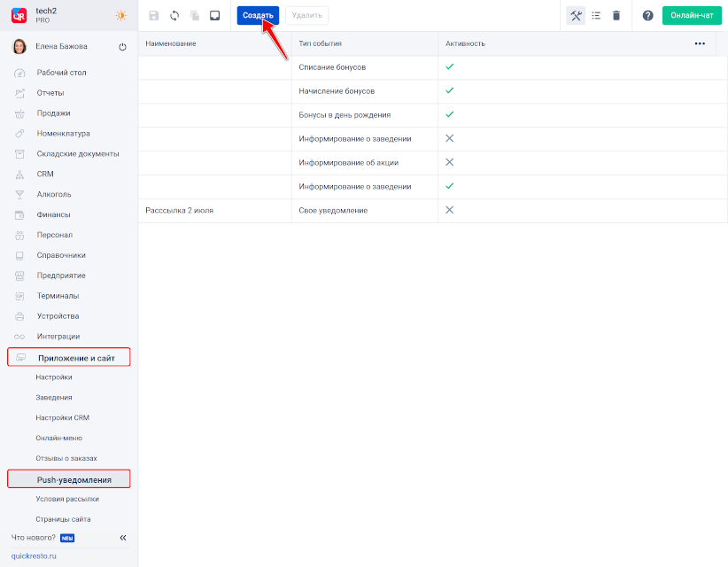Screen dimensions: 728x567
Task: Open the Онлайн-чат button
Action: click(x=692, y=16)
